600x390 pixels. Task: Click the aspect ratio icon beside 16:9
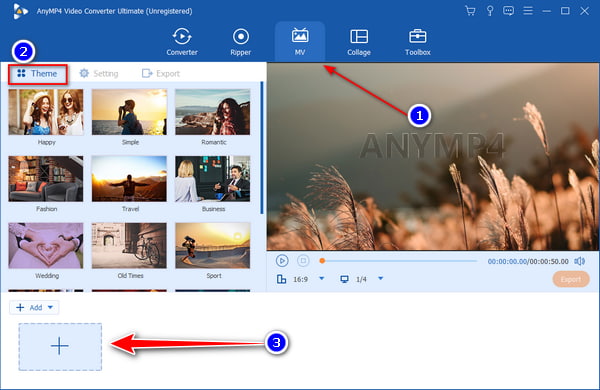[x=281, y=279]
